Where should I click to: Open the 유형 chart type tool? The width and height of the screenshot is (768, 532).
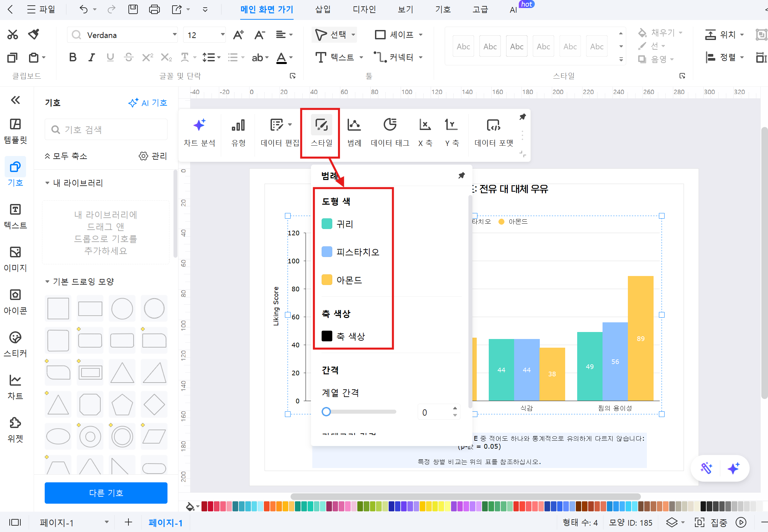coord(238,133)
